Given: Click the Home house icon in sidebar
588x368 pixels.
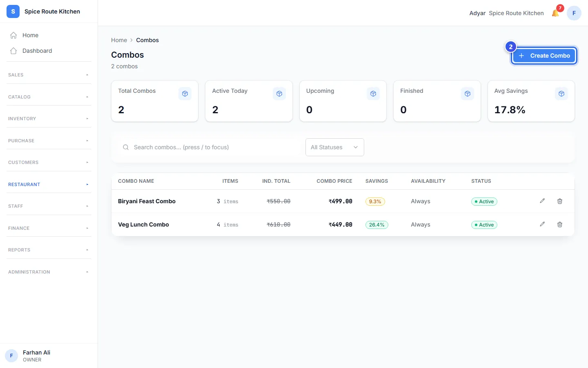Looking at the screenshot, I should [x=13, y=35].
